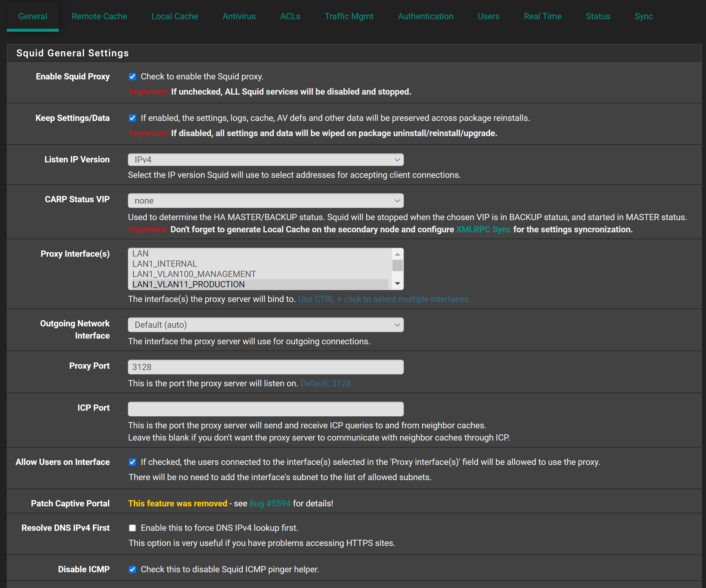Viewport: 706px width, 588px height.
Task: Click the Proxy Port input field
Action: pos(266,367)
